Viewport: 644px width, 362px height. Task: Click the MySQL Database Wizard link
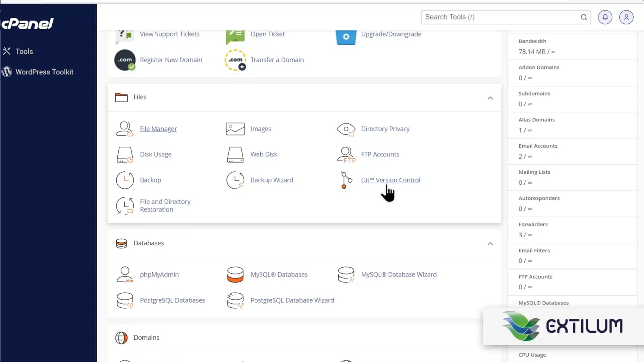(399, 275)
